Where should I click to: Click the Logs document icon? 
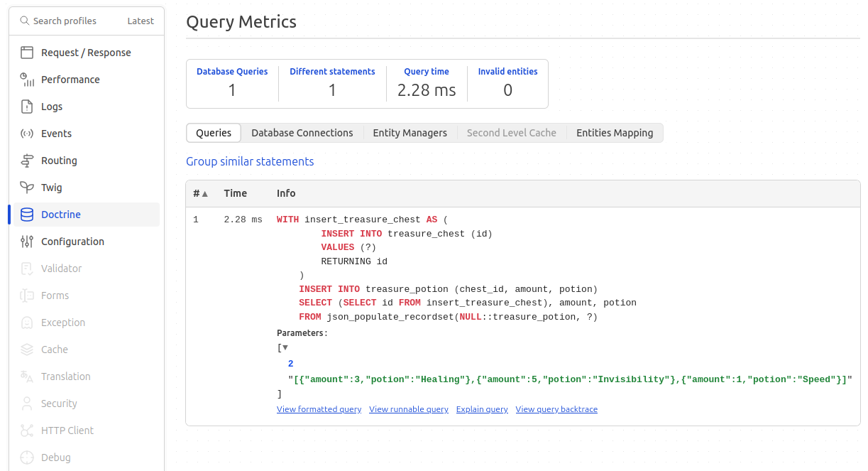coord(27,107)
